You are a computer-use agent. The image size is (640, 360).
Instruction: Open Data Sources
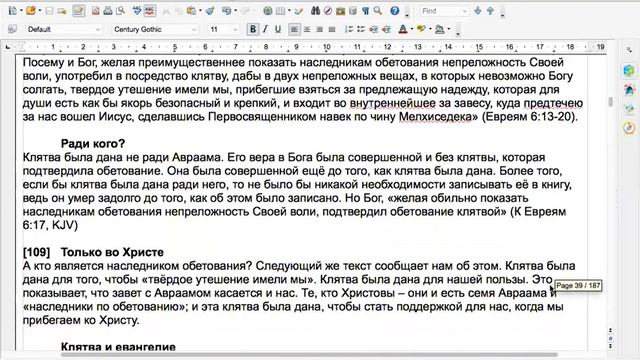click(x=353, y=11)
